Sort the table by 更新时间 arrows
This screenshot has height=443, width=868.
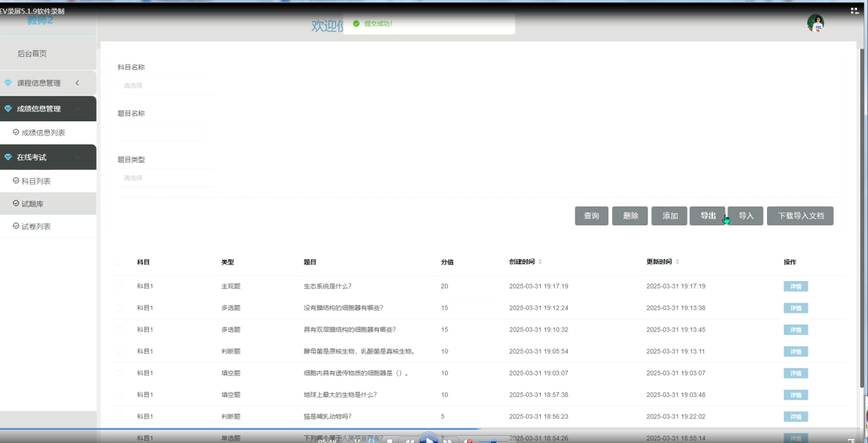tap(678, 262)
